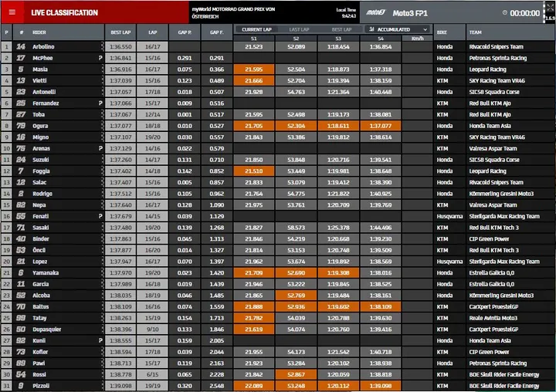This screenshot has height=392, width=556.
Task: Select rider Dupasquier
Action: pos(46,329)
